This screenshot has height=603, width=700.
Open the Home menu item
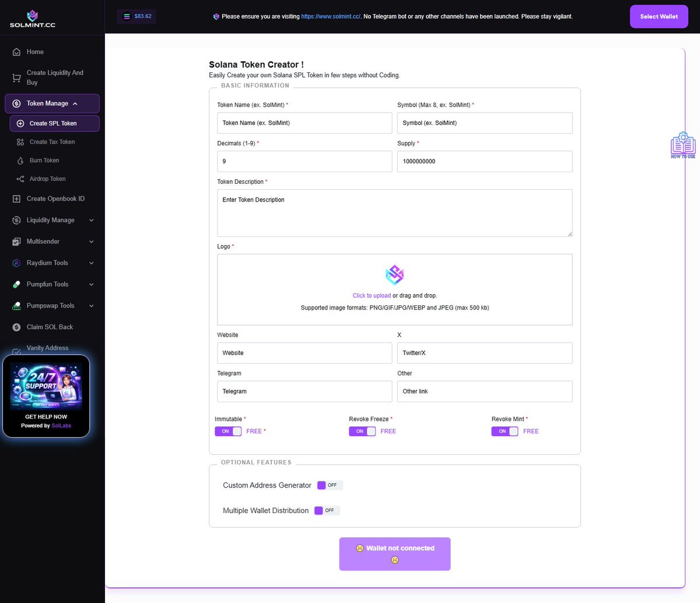(52, 52)
